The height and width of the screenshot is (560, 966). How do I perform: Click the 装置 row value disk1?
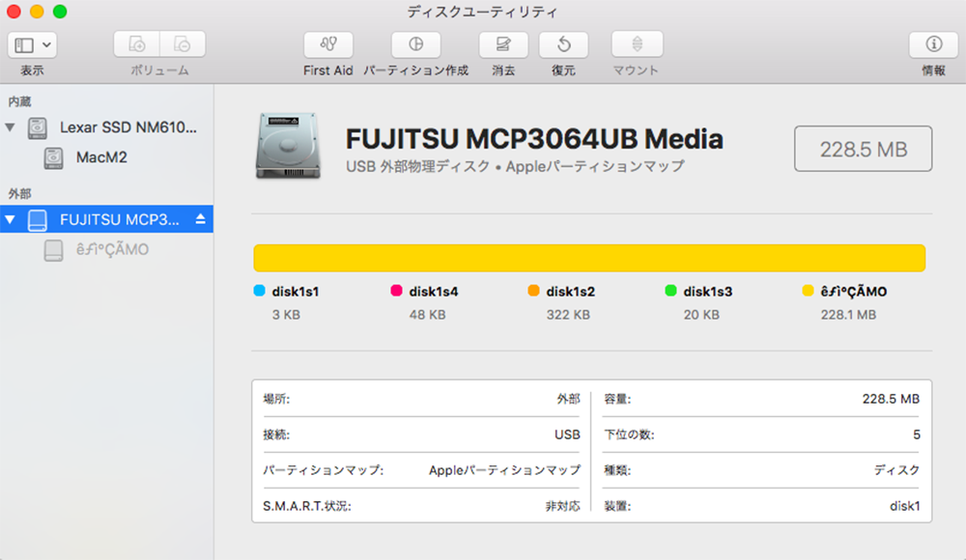(904, 506)
